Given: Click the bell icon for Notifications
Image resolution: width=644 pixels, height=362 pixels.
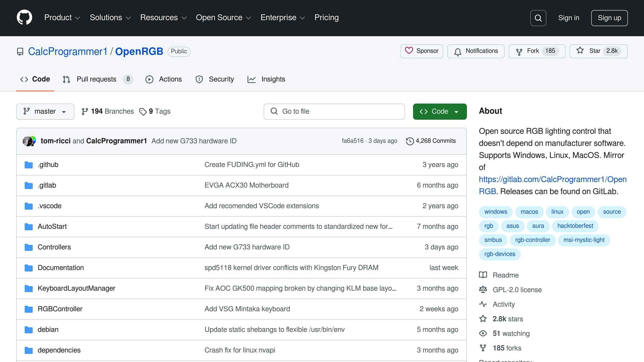Looking at the screenshot, I should coord(458,52).
